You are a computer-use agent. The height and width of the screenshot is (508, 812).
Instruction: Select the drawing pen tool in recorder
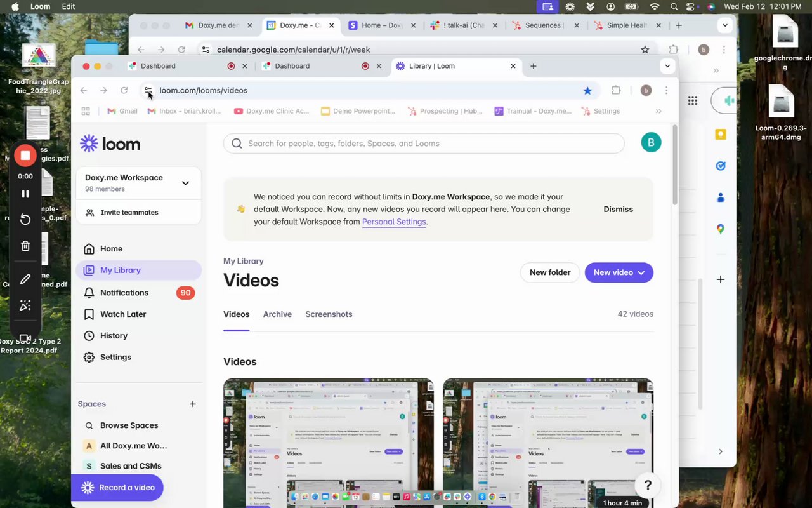(x=25, y=279)
